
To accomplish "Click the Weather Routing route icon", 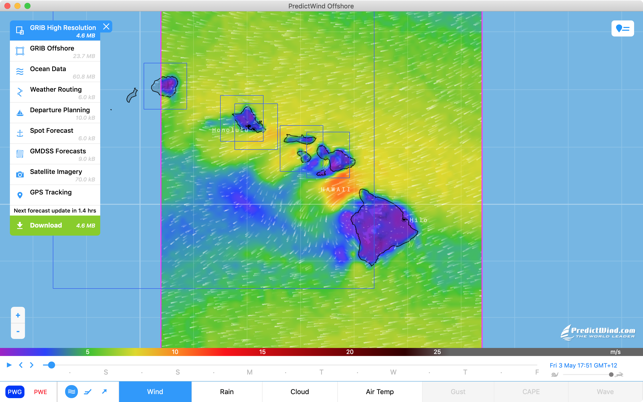I will [20, 92].
